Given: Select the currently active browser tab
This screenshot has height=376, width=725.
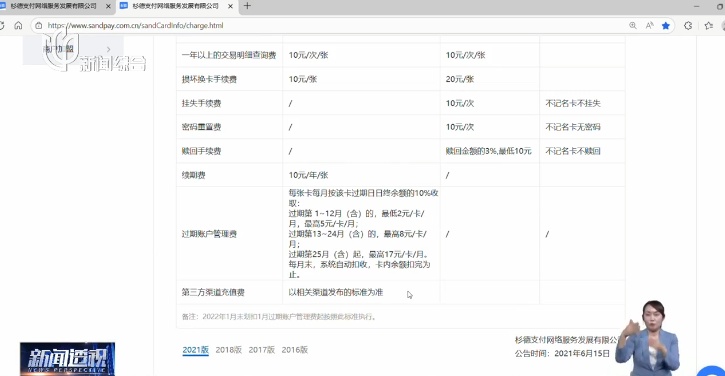Looking at the screenshot, I should 176,6.
